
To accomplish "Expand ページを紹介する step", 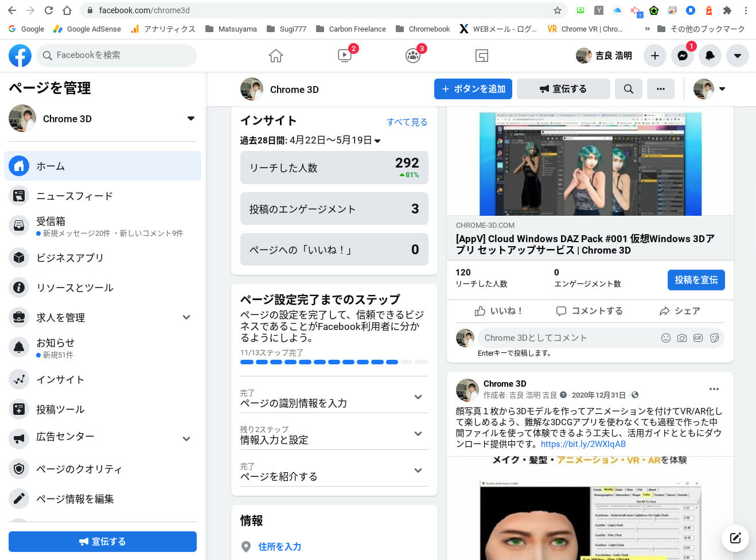I will pyautogui.click(x=334, y=471).
